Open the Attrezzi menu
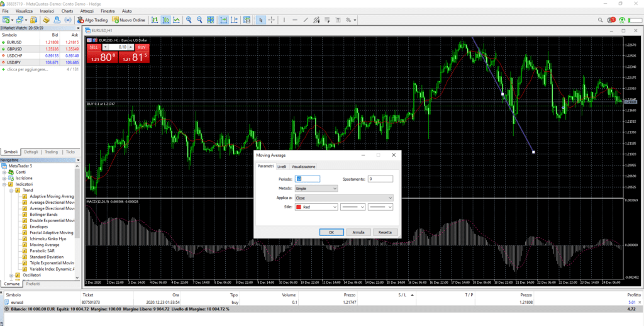Screen dimensions: 644x326 (87, 11)
